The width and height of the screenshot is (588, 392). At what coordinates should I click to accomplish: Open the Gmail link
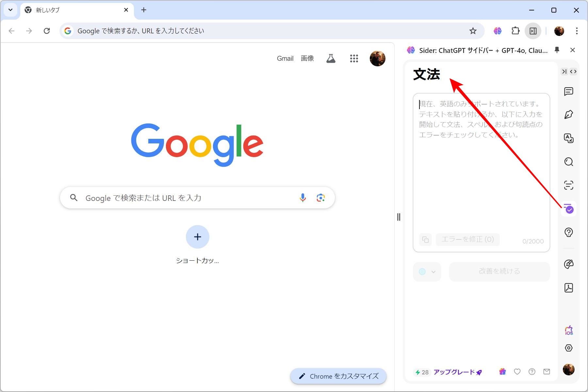(285, 58)
